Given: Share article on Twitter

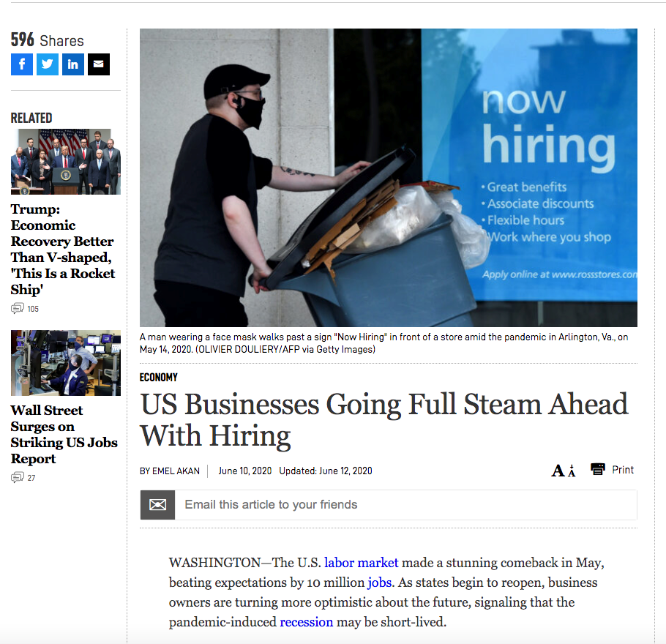Looking at the screenshot, I should (48, 64).
